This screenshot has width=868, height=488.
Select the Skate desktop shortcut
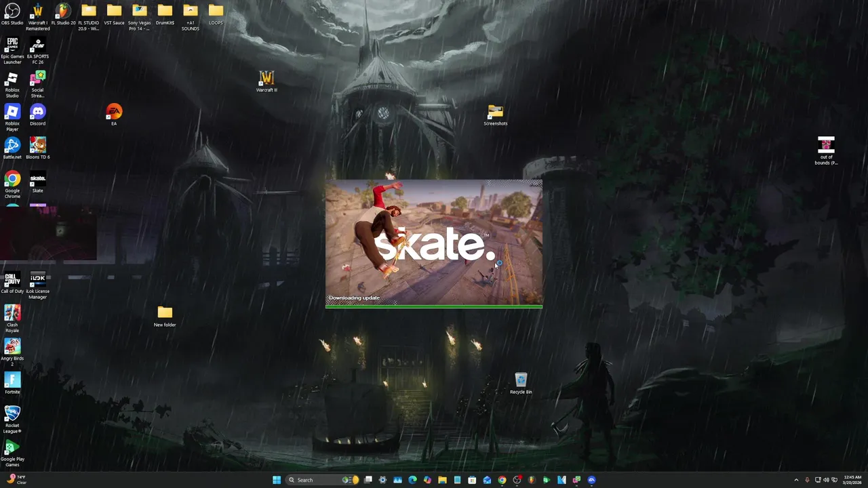click(37, 182)
